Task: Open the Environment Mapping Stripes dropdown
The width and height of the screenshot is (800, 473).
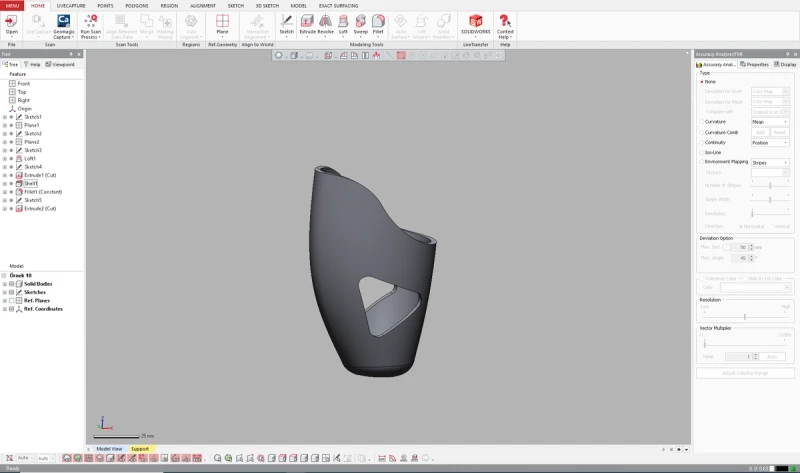Action: 770,163
